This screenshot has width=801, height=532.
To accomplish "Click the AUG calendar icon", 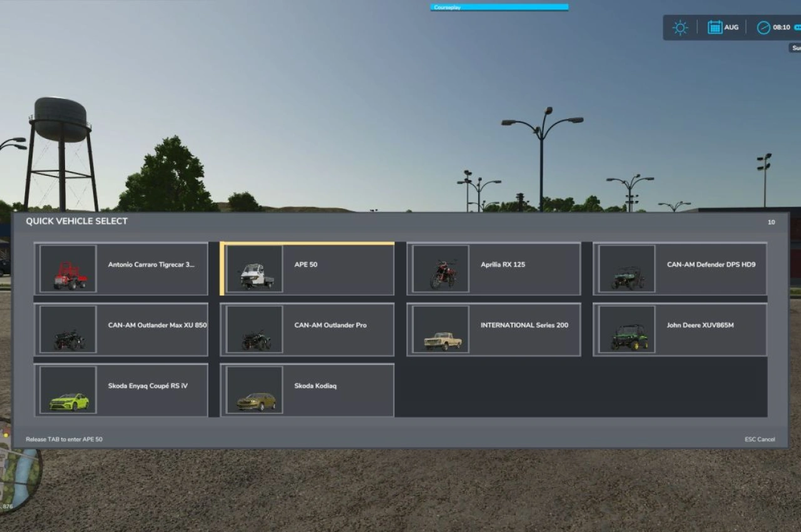I will click(x=715, y=28).
